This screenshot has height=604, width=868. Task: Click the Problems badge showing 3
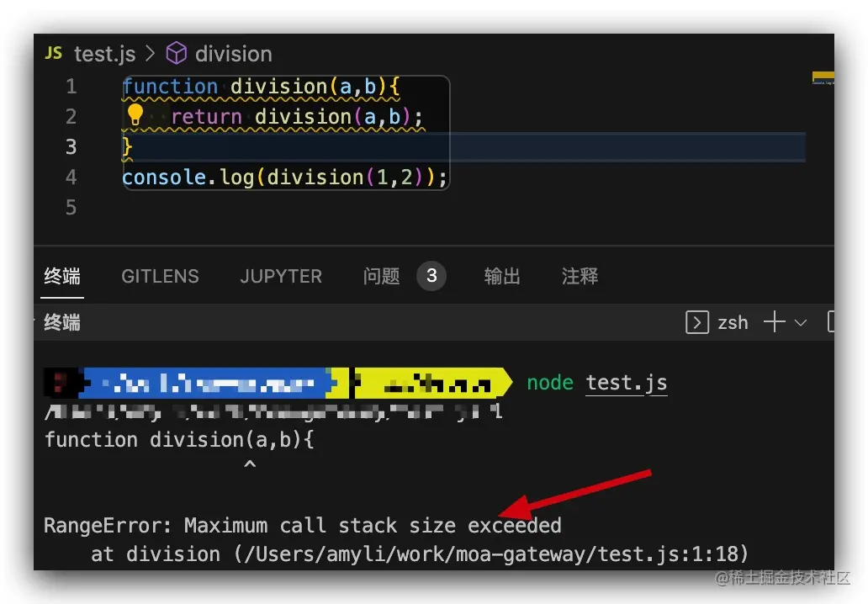(431, 276)
